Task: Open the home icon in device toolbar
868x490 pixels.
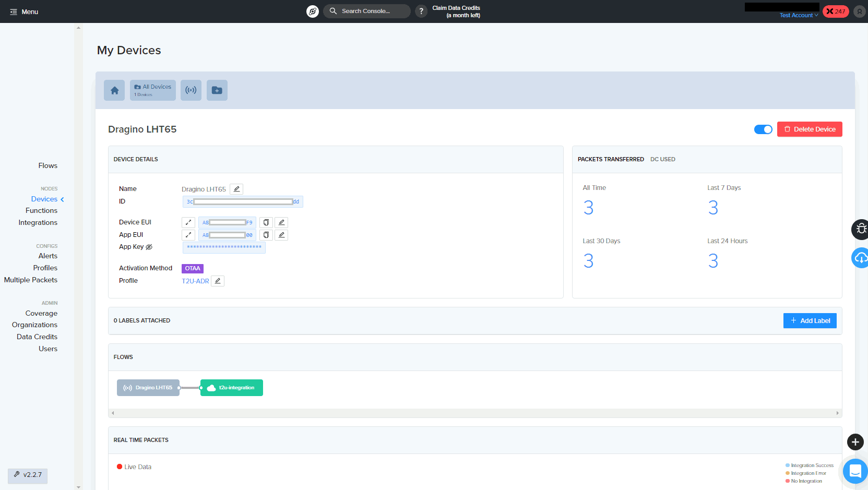Action: click(114, 90)
